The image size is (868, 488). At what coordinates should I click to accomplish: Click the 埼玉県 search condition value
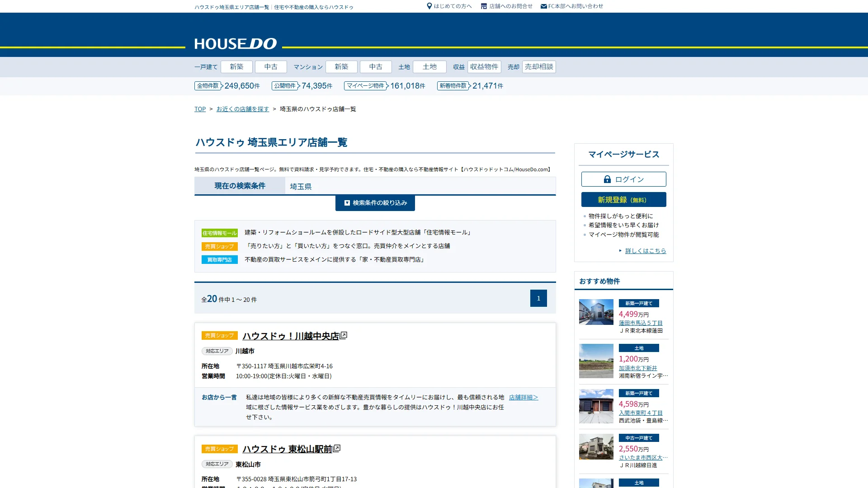[x=301, y=187]
